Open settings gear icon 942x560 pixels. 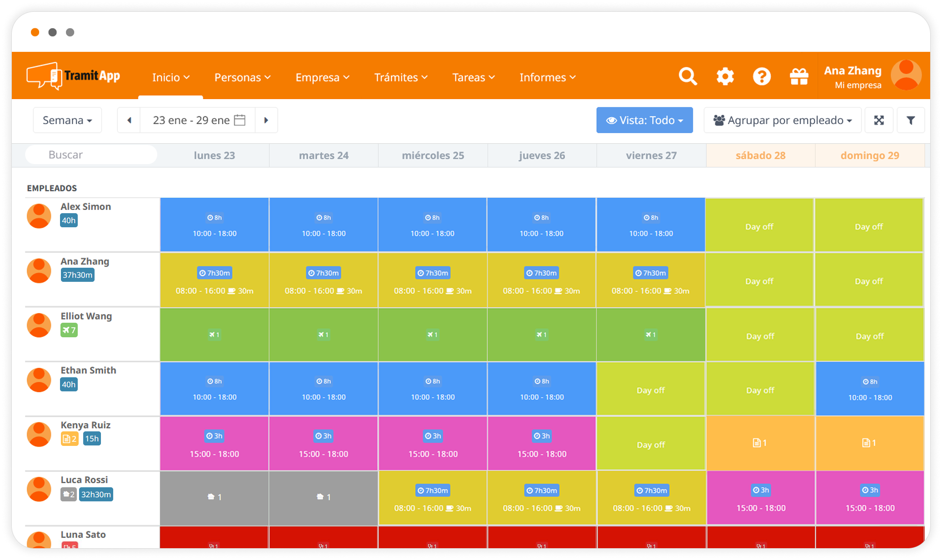725,76
